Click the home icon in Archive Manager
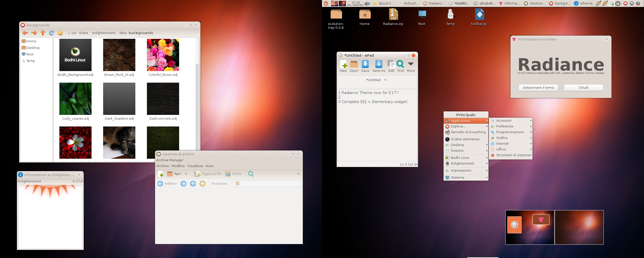Screen dimensions: 644x258 (203, 184)
